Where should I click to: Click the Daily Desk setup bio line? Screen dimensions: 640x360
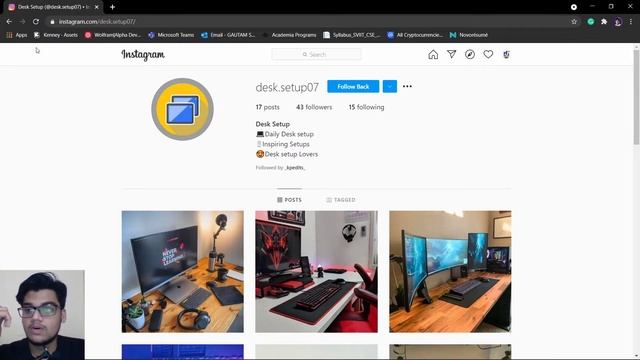285,134
